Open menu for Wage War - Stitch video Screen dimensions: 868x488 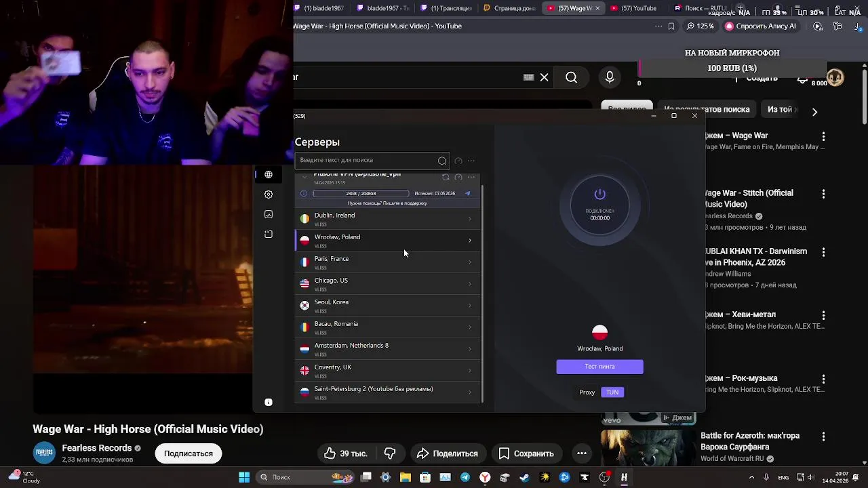(823, 194)
